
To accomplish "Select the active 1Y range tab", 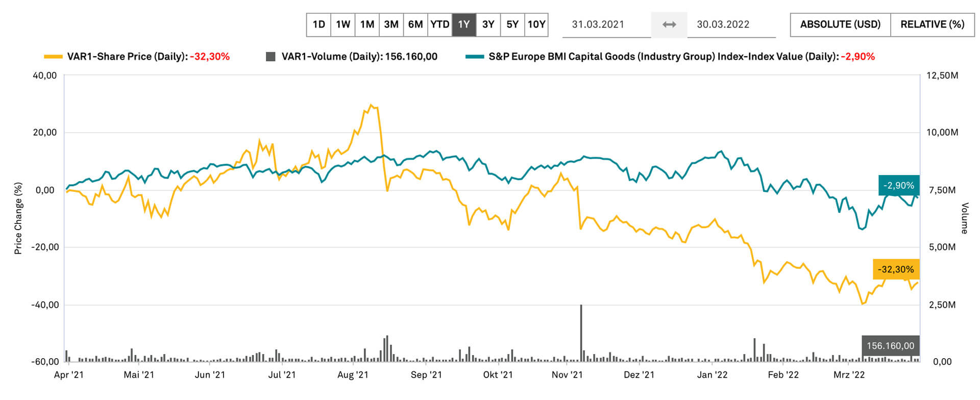I will point(463,24).
